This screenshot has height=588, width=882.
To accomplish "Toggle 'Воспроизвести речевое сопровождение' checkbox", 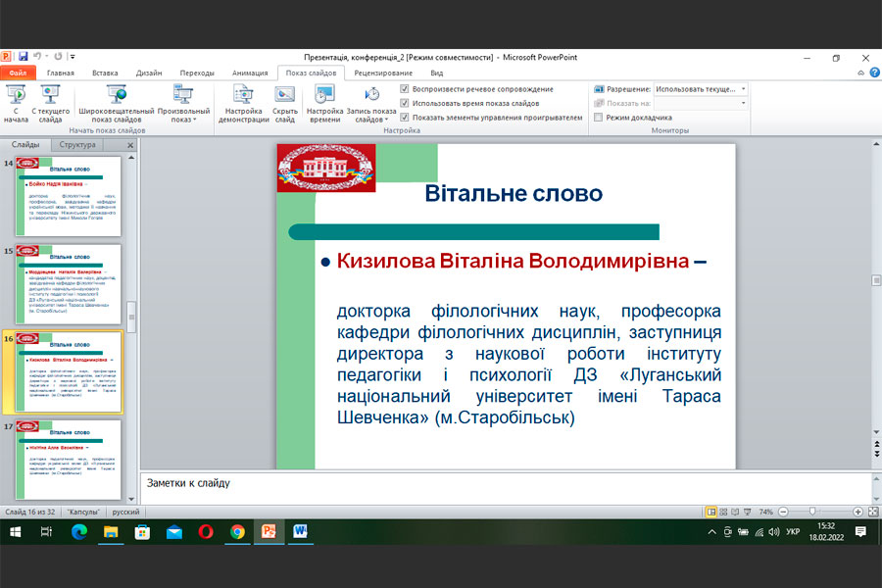I will pos(405,89).
